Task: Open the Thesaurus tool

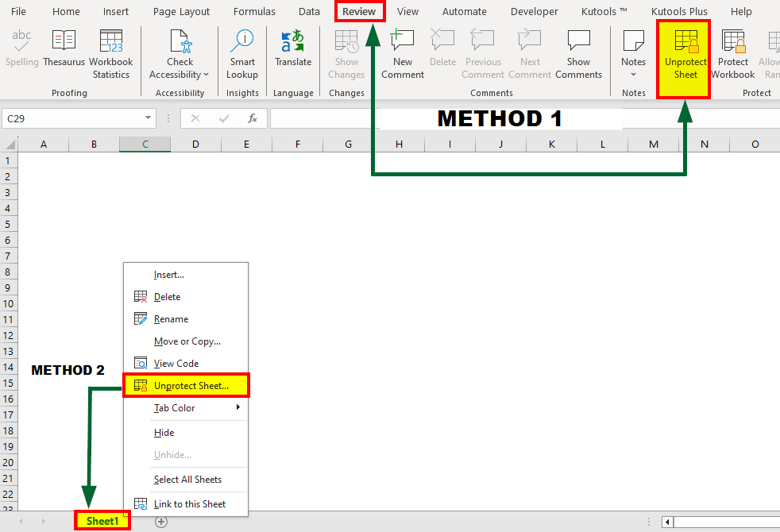Action: tap(64, 48)
